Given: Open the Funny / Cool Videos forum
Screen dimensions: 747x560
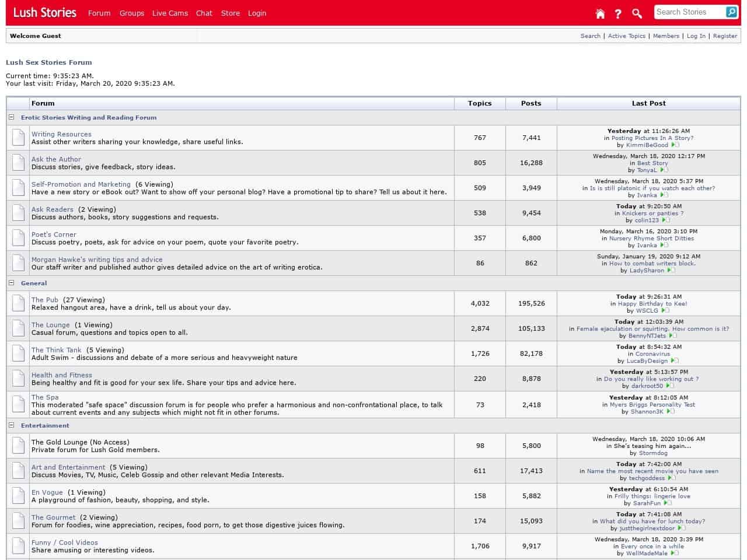Looking at the screenshot, I should [65, 542].
